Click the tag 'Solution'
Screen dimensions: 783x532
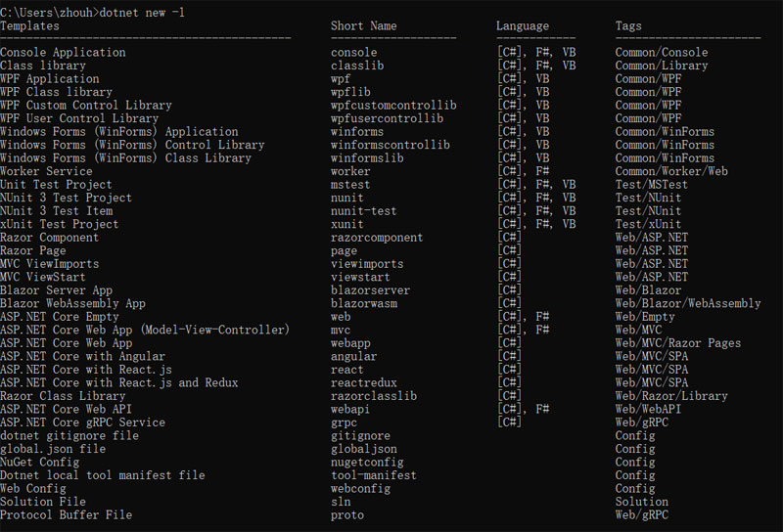click(642, 502)
